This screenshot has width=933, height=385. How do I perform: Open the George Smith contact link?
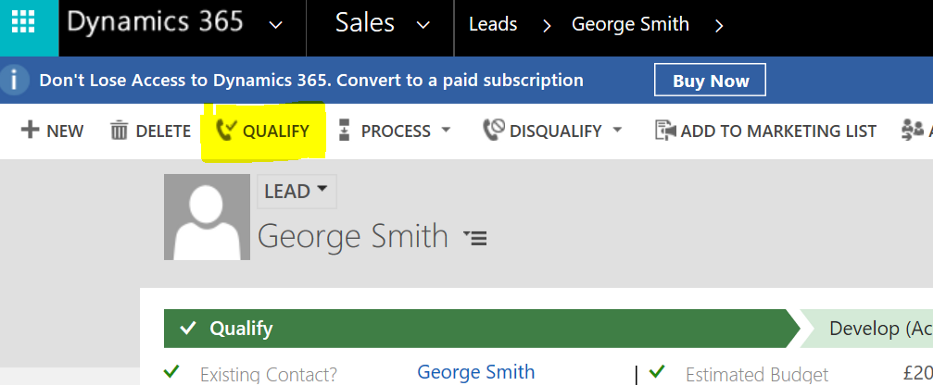click(x=476, y=372)
